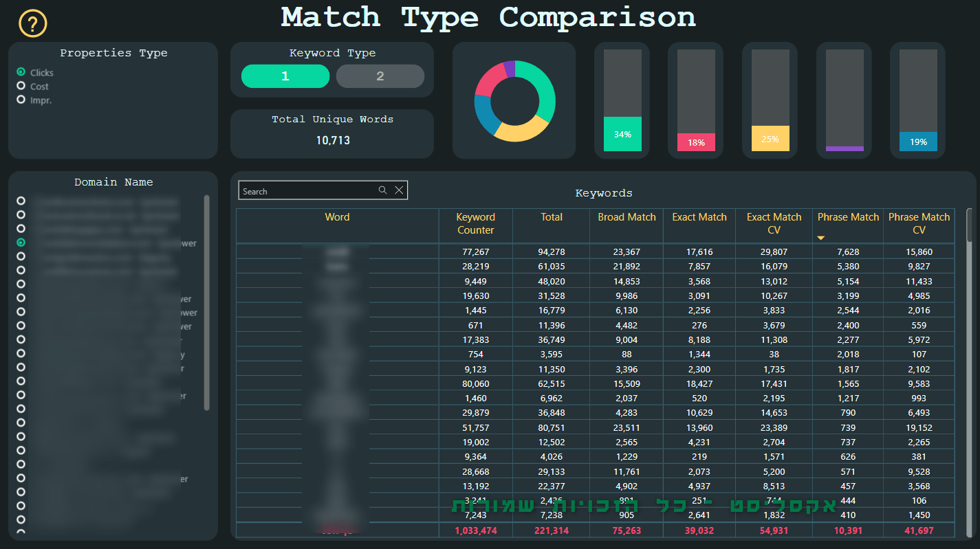980x549 pixels.
Task: Clear the search with the X icon
Action: 399,190
